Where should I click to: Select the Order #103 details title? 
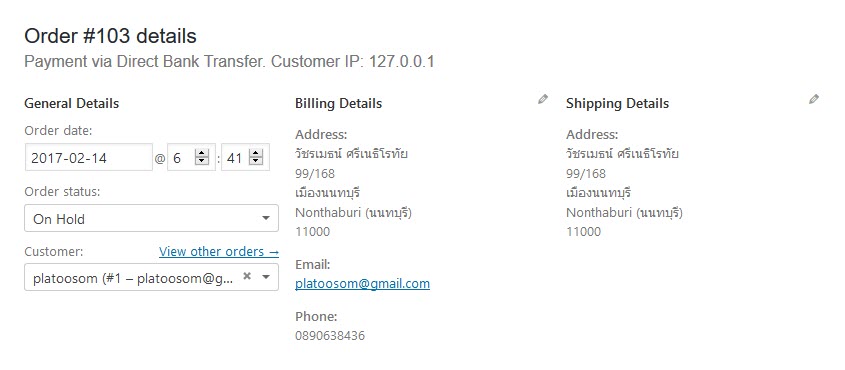click(110, 37)
